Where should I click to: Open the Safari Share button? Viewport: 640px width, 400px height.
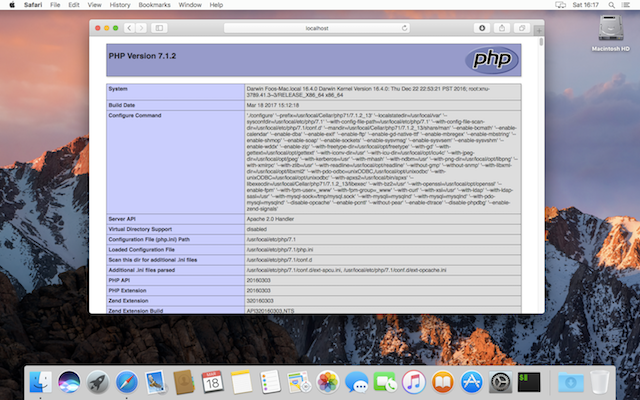point(502,28)
